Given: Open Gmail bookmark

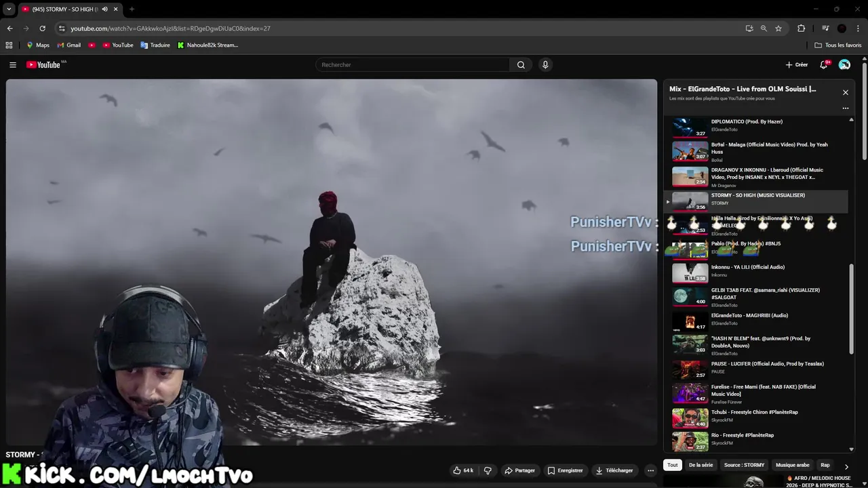Looking at the screenshot, I should (69, 45).
